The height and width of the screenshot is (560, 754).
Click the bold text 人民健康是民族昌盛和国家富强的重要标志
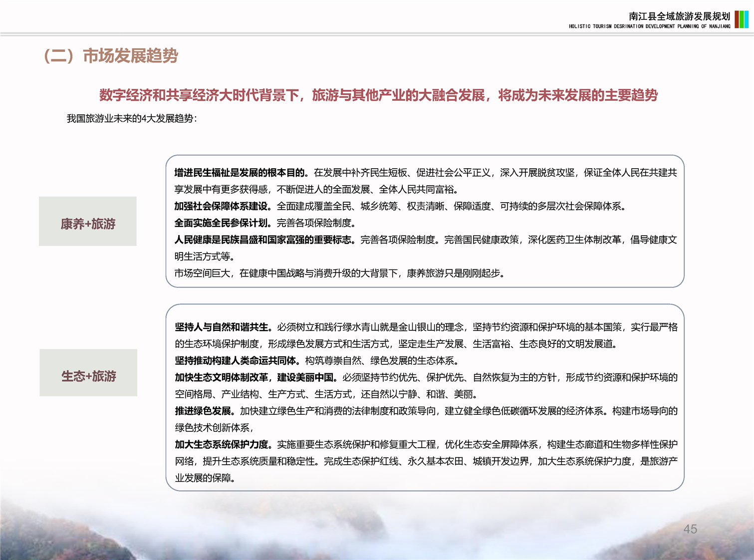(x=265, y=240)
